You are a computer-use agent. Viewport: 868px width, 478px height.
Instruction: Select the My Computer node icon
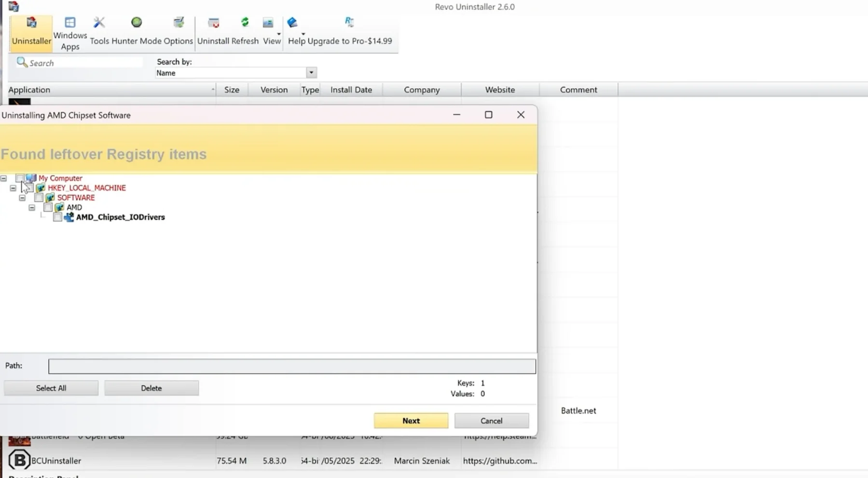tap(31, 178)
